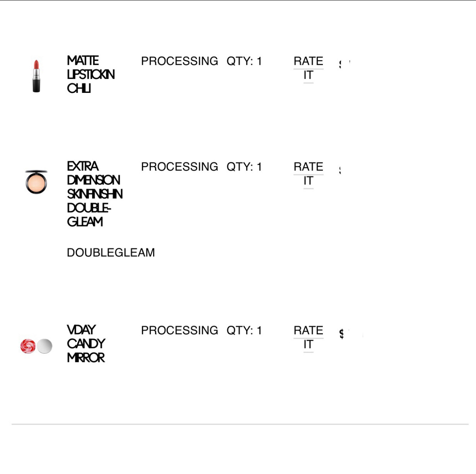The height and width of the screenshot is (474, 476).
Task: Select Processing status of the Candy Mirror
Action: [x=179, y=330]
